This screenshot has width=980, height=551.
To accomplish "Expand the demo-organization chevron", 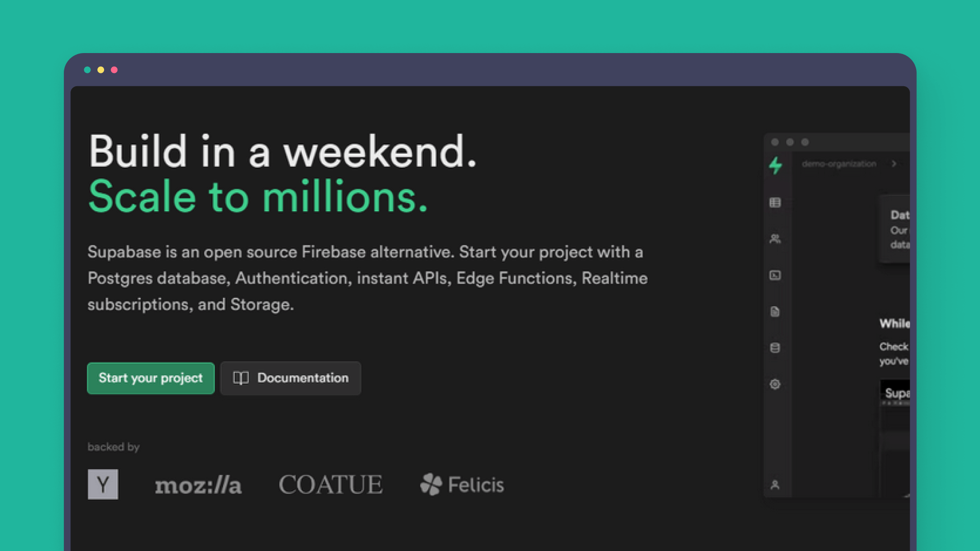I will coord(894,164).
